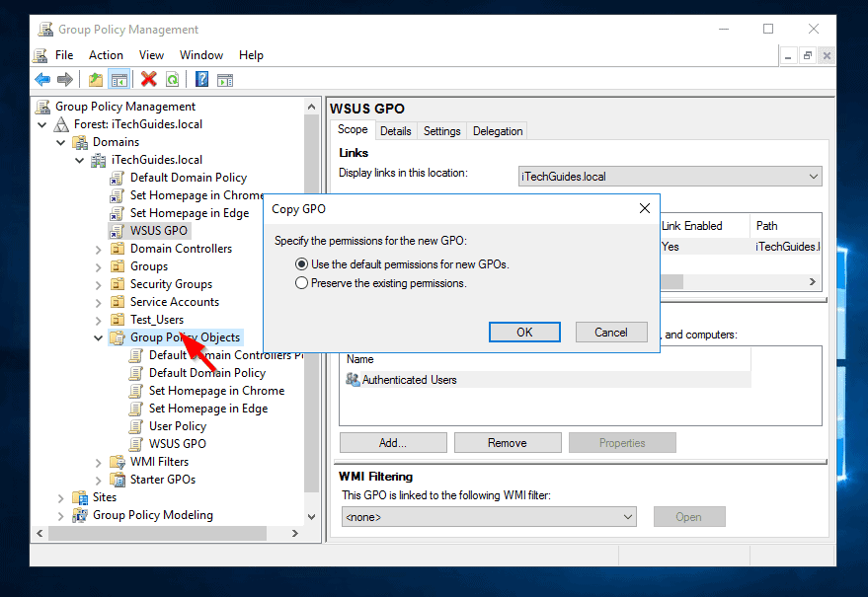Click the Authenticated Users group icon
Viewport: 868px width, 597px height.
click(353, 380)
